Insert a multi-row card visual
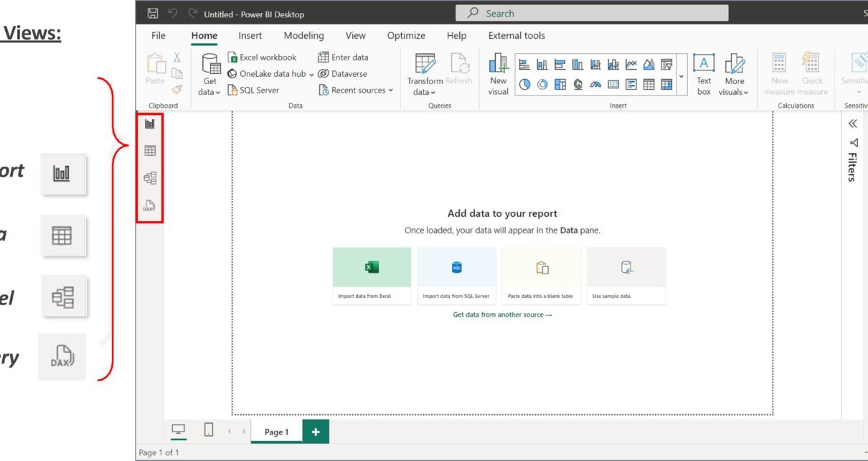The image size is (868, 461). [x=631, y=84]
